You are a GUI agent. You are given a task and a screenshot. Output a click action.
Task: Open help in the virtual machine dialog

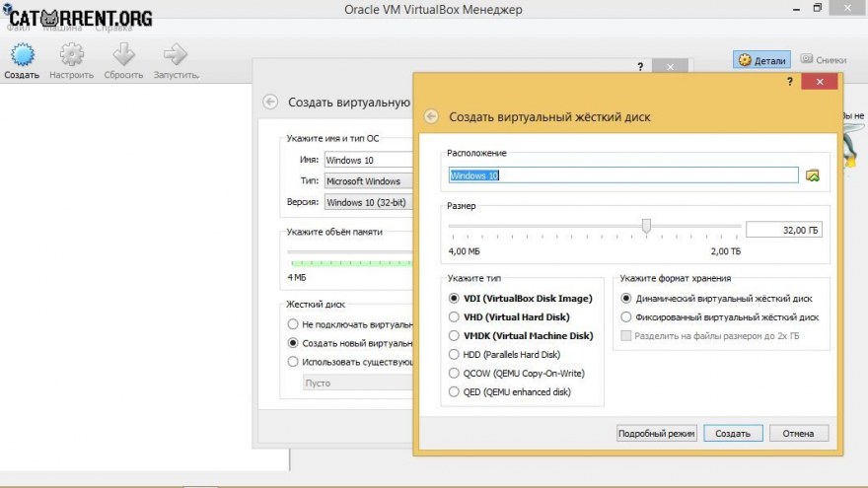point(640,67)
